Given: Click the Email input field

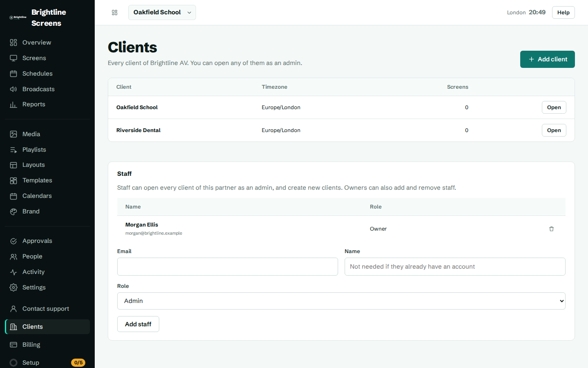Looking at the screenshot, I should pyautogui.click(x=227, y=267).
